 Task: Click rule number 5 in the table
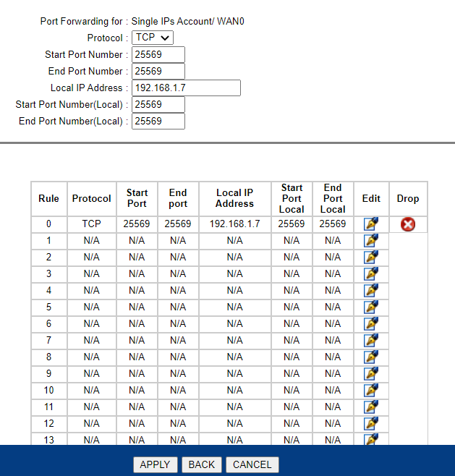click(x=48, y=307)
